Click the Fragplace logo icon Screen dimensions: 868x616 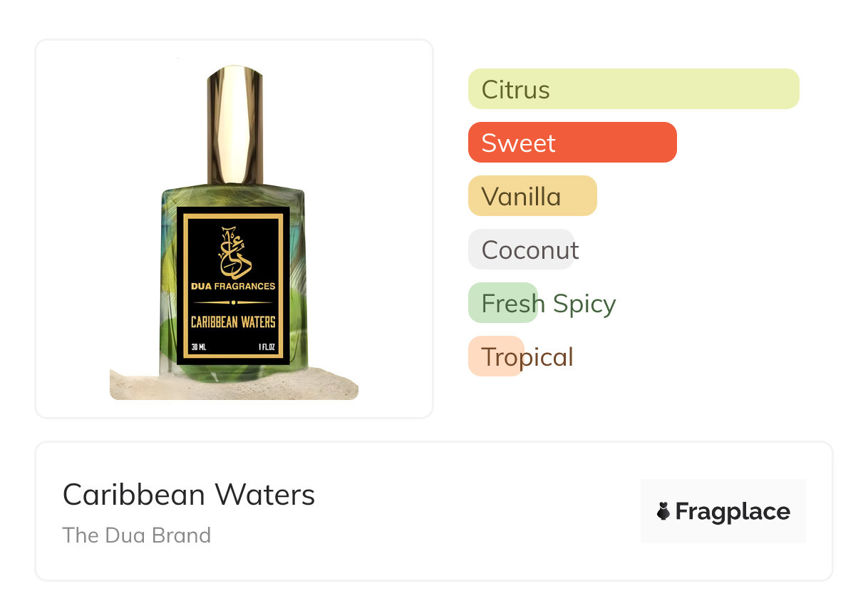pos(663,511)
